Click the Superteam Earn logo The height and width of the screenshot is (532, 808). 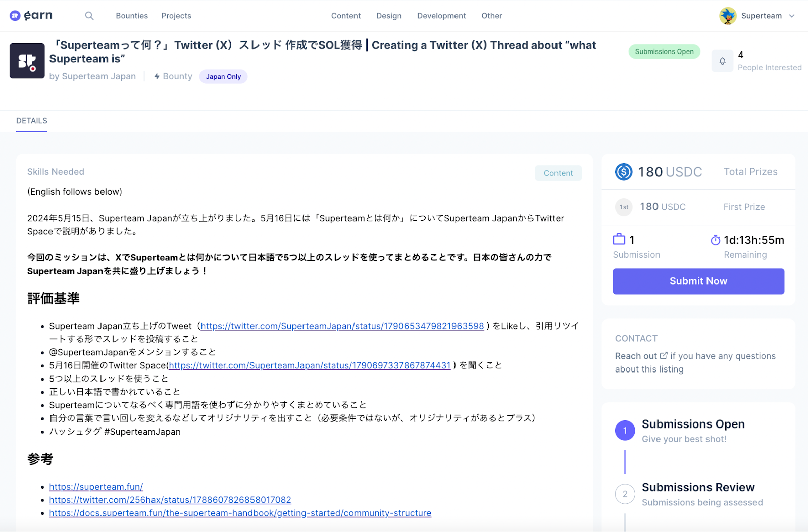pos(31,16)
